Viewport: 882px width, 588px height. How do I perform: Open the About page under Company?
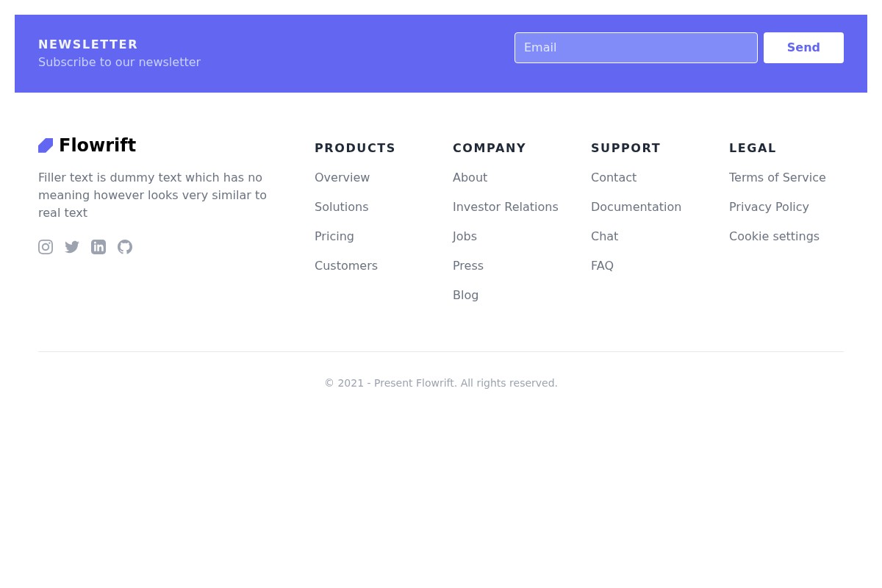(470, 177)
